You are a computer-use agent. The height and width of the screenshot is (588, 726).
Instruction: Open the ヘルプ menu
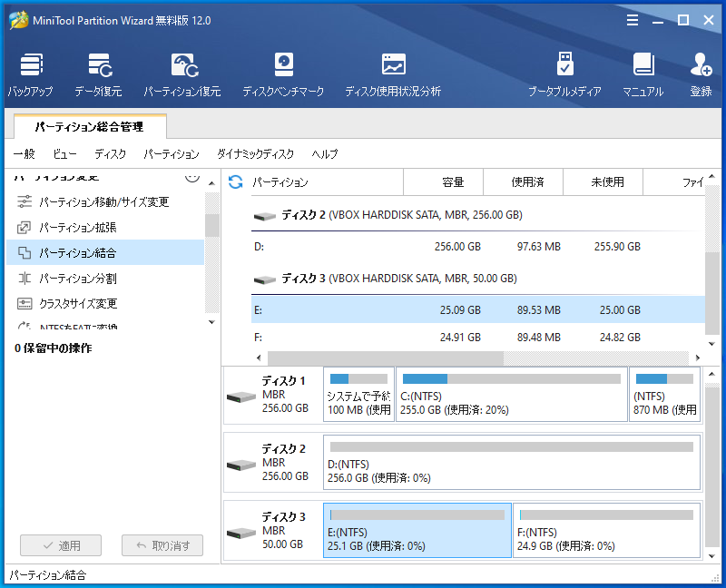coord(325,153)
